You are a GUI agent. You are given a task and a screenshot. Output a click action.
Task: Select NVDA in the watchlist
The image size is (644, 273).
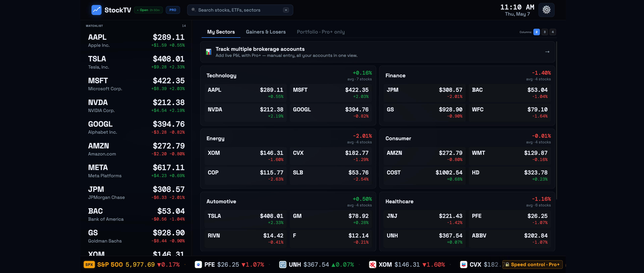(x=136, y=106)
